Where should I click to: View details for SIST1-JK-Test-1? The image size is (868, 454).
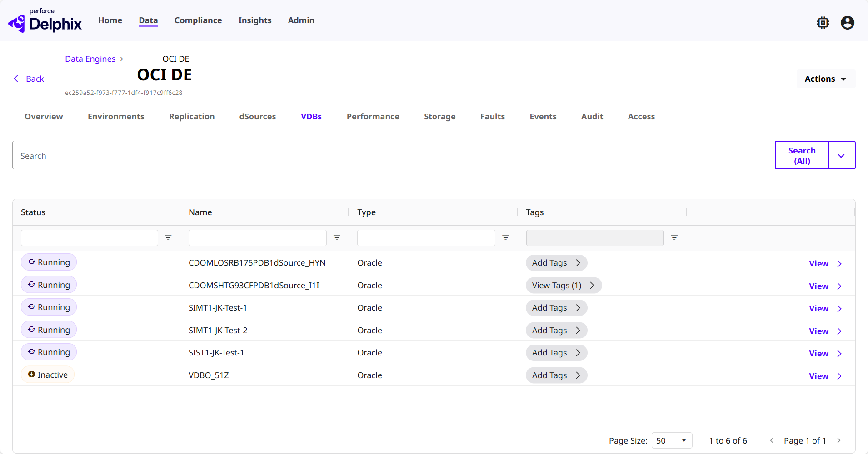click(x=825, y=354)
